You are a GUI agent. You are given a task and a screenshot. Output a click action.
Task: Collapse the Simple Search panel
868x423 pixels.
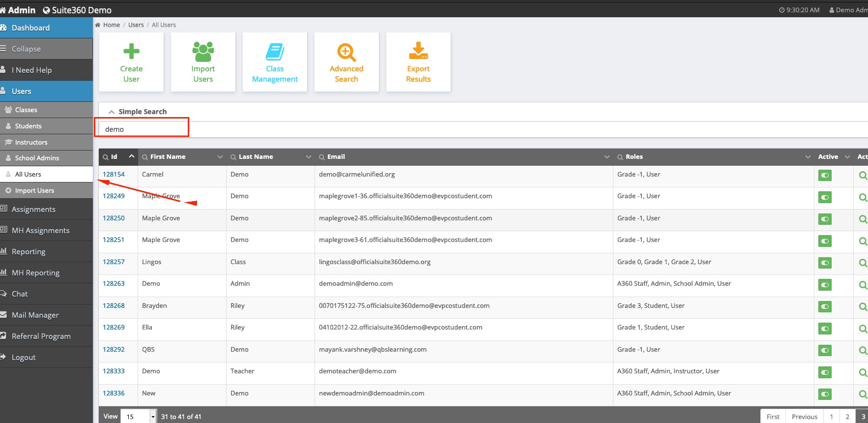click(112, 112)
